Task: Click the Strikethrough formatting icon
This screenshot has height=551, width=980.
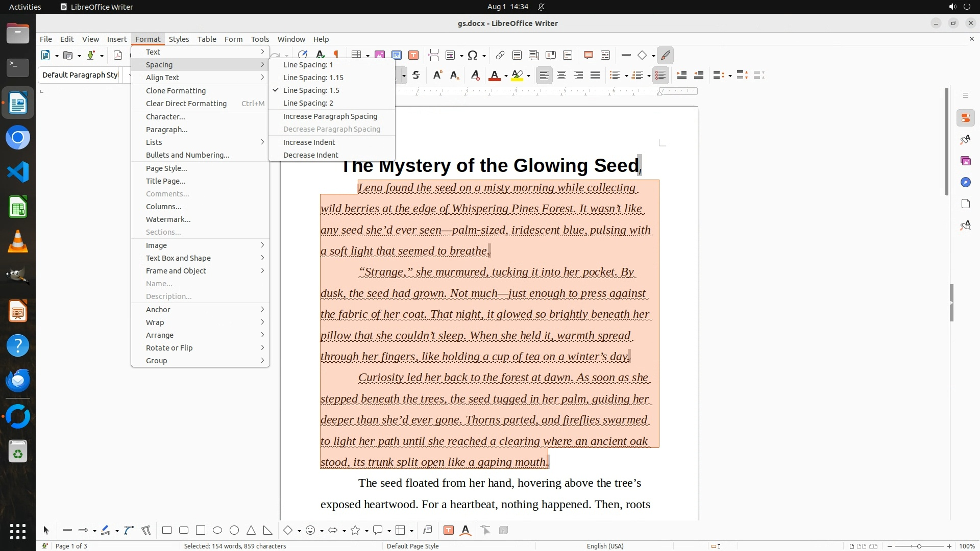Action: pyautogui.click(x=416, y=76)
